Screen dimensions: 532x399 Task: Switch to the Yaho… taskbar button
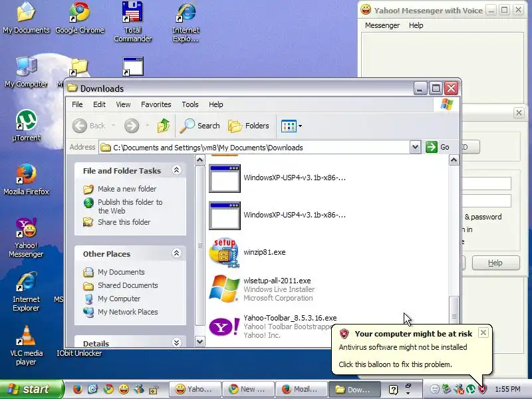[195, 389]
